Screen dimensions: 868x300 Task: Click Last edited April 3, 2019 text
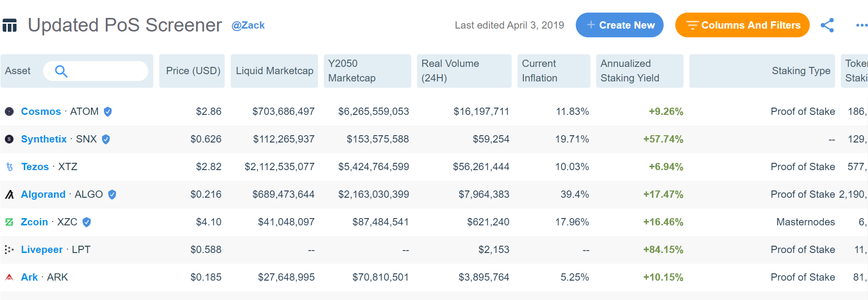[x=509, y=25]
